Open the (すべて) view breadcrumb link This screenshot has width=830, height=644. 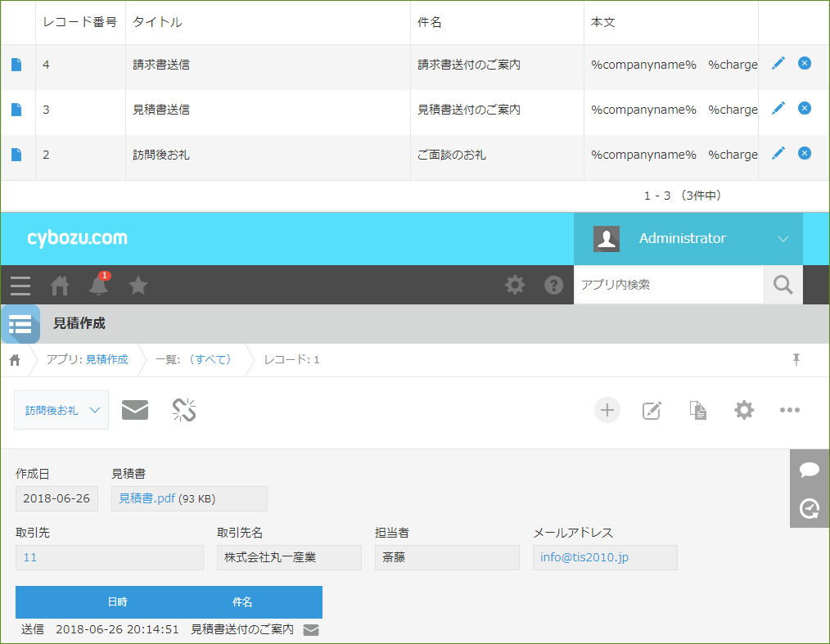coord(210,359)
